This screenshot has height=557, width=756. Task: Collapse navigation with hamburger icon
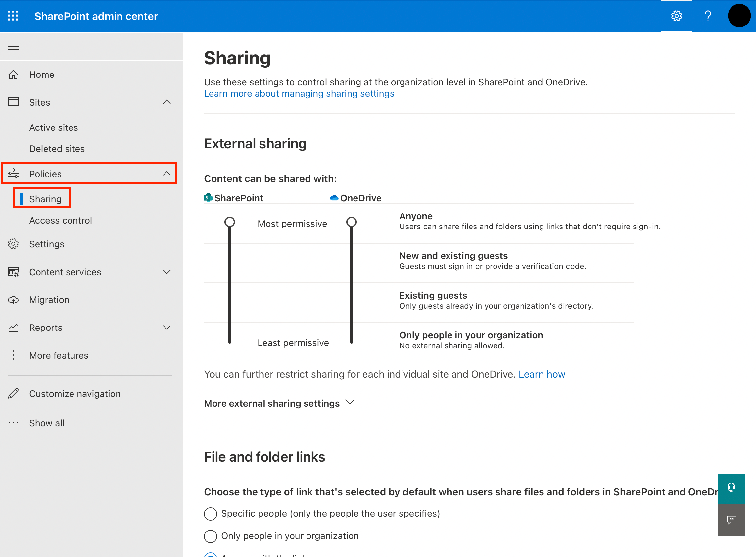pos(13,47)
